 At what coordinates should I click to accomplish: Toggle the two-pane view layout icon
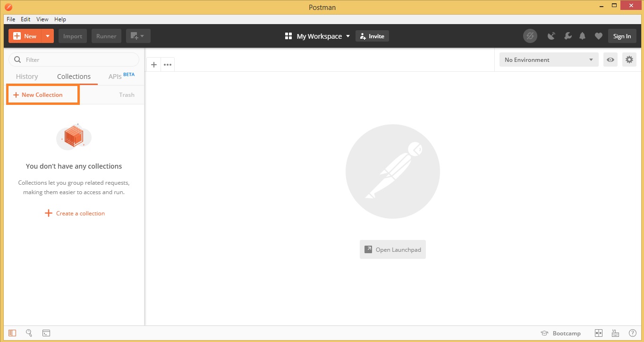599,333
